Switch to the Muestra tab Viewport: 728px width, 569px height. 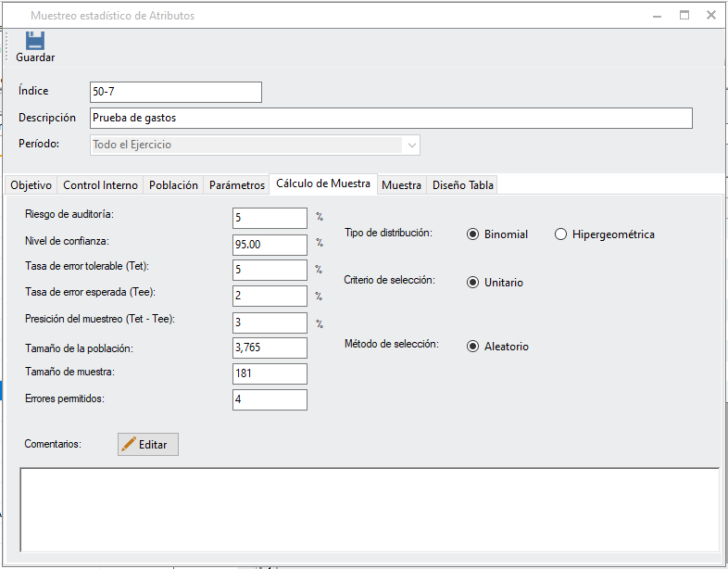pos(401,184)
